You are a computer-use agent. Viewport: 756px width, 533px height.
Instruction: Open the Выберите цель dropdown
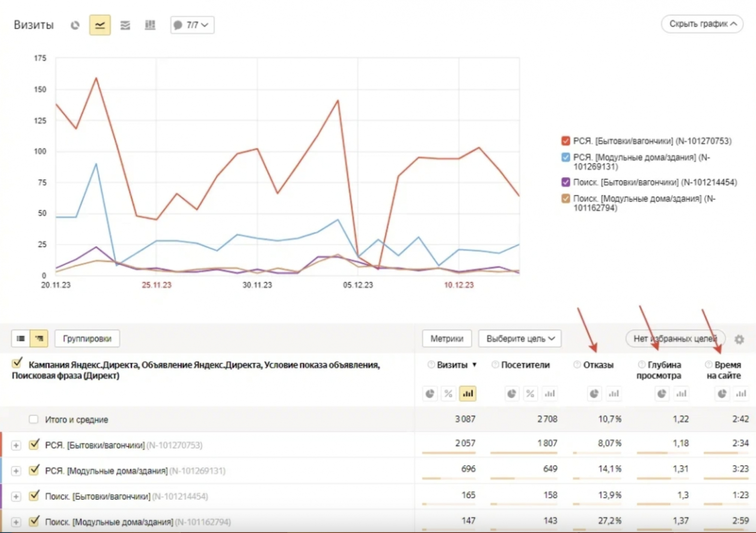(520, 339)
